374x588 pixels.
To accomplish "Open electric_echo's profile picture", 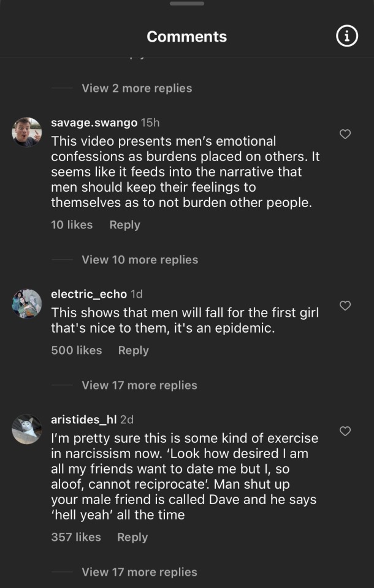I will click(27, 304).
